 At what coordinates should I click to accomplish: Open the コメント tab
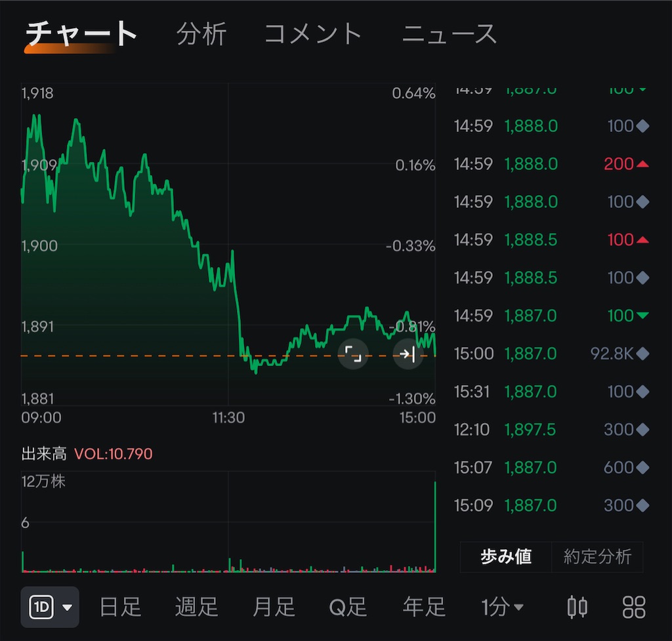pos(313,34)
